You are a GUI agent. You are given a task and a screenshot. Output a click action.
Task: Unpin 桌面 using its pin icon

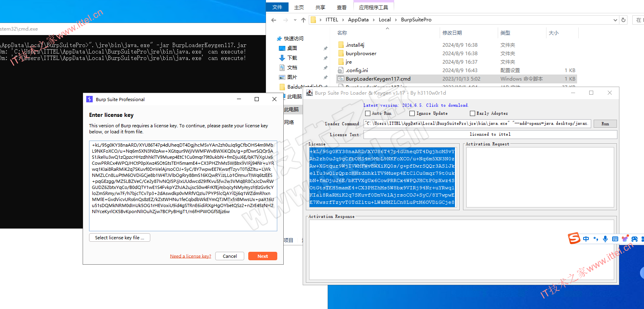[325, 48]
